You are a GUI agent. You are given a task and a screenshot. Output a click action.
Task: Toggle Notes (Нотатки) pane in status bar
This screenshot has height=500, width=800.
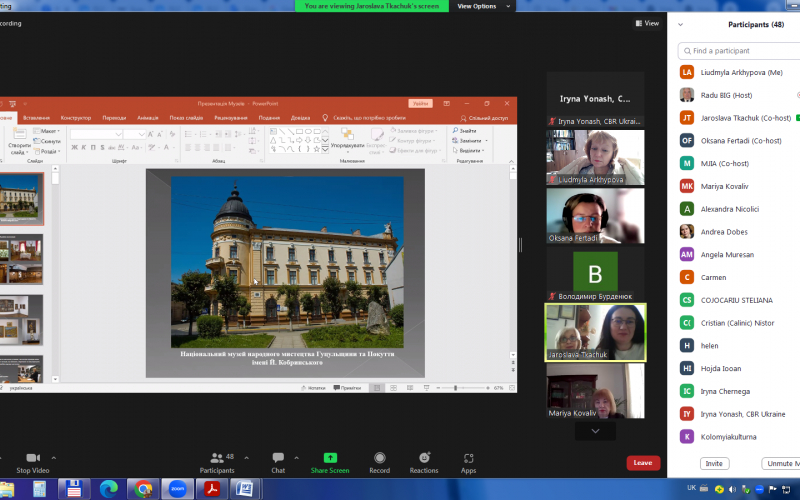pyautogui.click(x=313, y=388)
